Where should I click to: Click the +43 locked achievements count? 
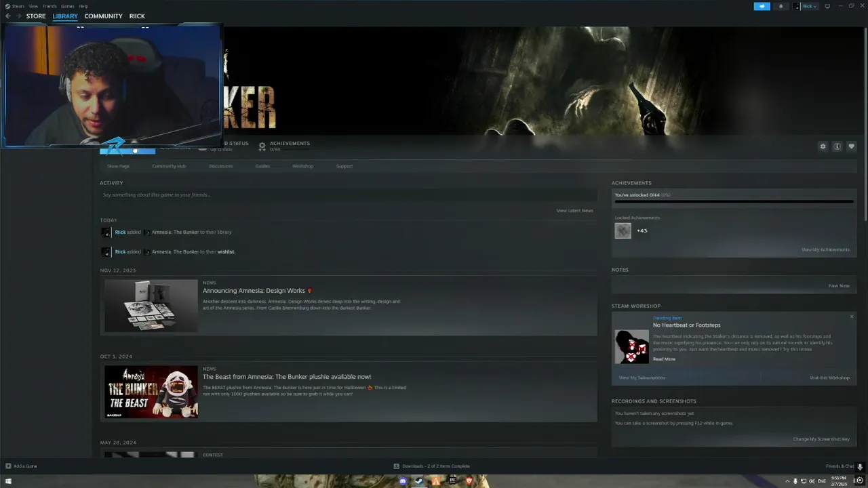pyautogui.click(x=642, y=230)
